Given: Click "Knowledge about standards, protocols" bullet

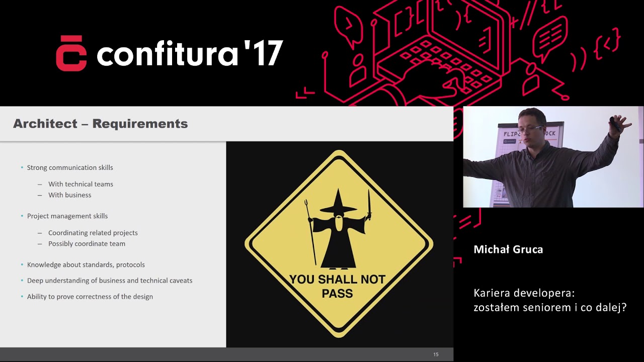Looking at the screenshot, I should (86, 265).
